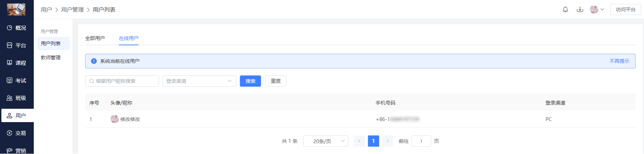Click the notification bell icon
Viewport: 644px width, 154px height.
point(565,9)
